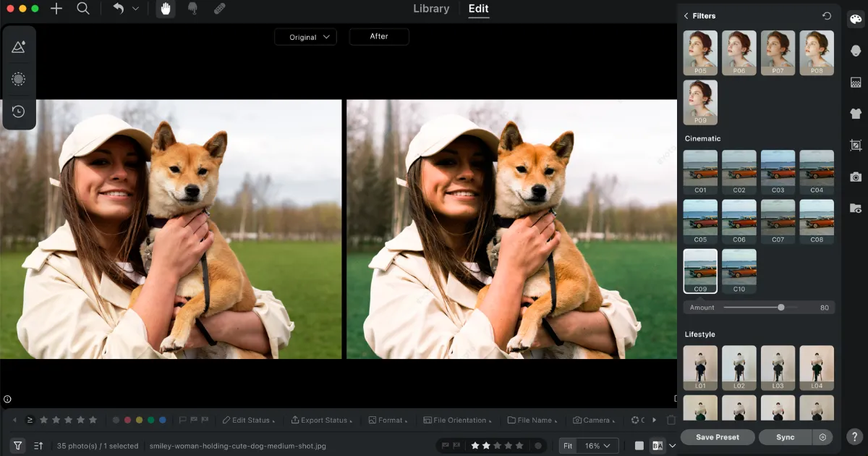Open the Filters palette icon in the right sidebar
868x456 pixels.
(856, 20)
